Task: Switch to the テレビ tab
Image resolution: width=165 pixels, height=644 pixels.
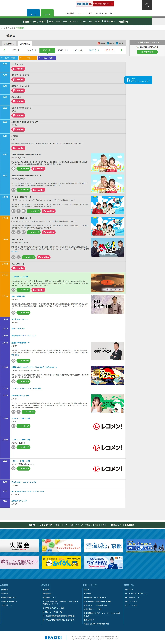Action: coord(33,13)
